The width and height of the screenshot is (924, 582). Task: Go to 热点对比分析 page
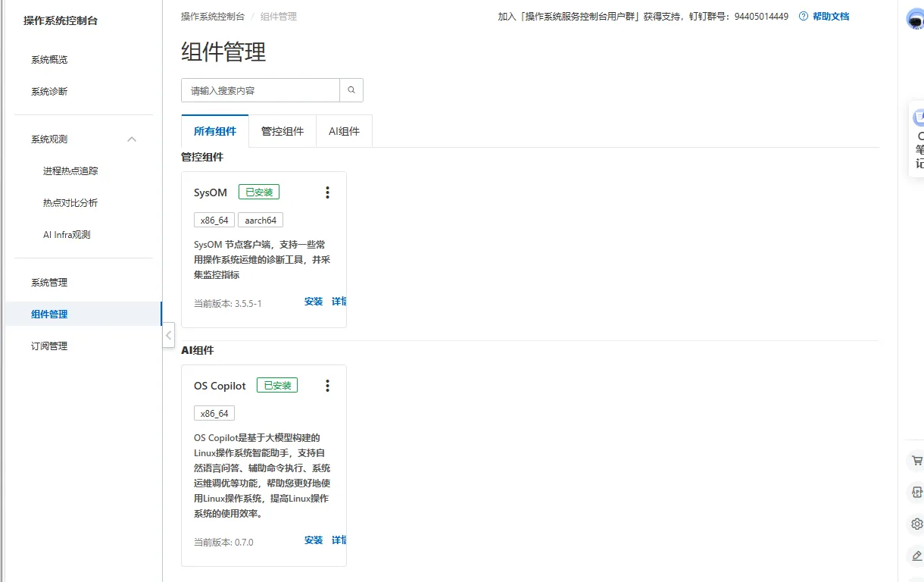click(x=70, y=203)
